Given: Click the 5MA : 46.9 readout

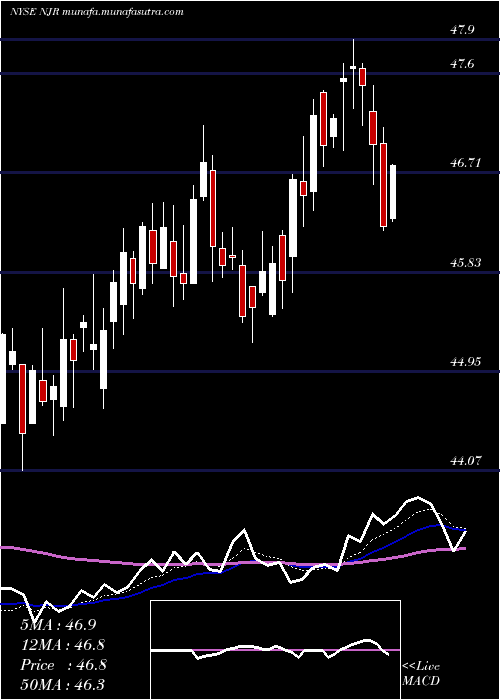Looking at the screenshot, I should [58, 625].
